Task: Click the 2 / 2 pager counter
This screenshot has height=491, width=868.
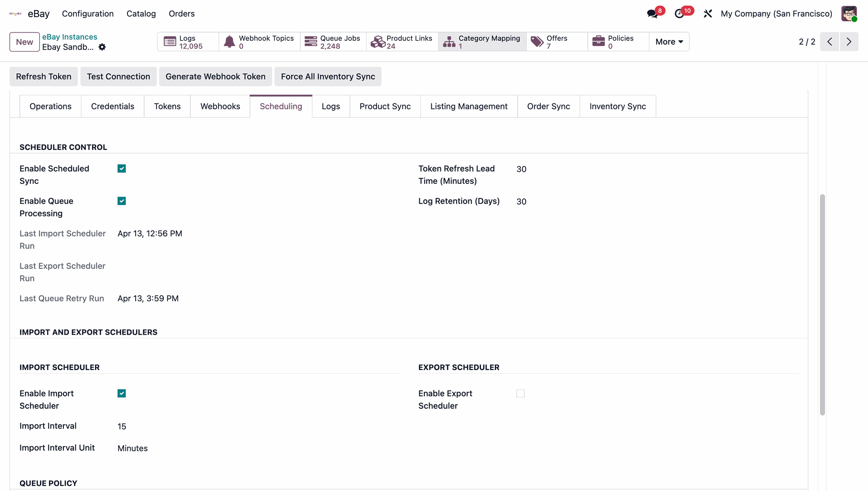Action: [x=807, y=42]
